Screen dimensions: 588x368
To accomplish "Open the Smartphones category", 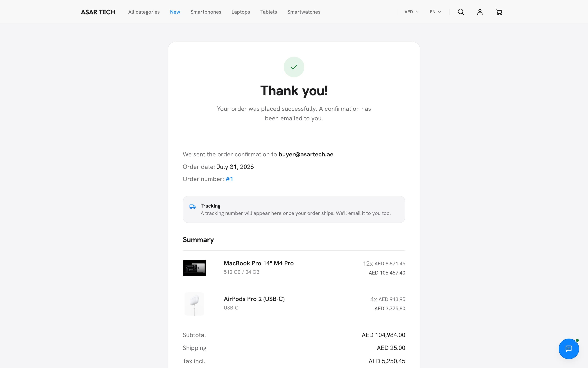I will pos(206,12).
